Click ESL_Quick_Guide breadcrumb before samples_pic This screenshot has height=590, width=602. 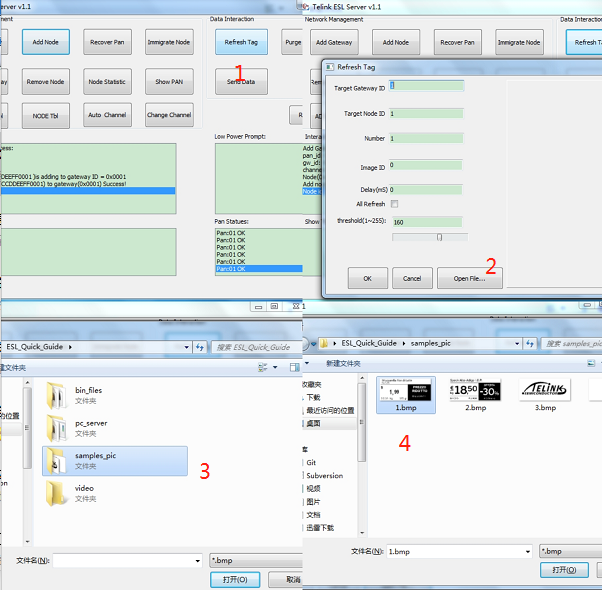[369, 343]
